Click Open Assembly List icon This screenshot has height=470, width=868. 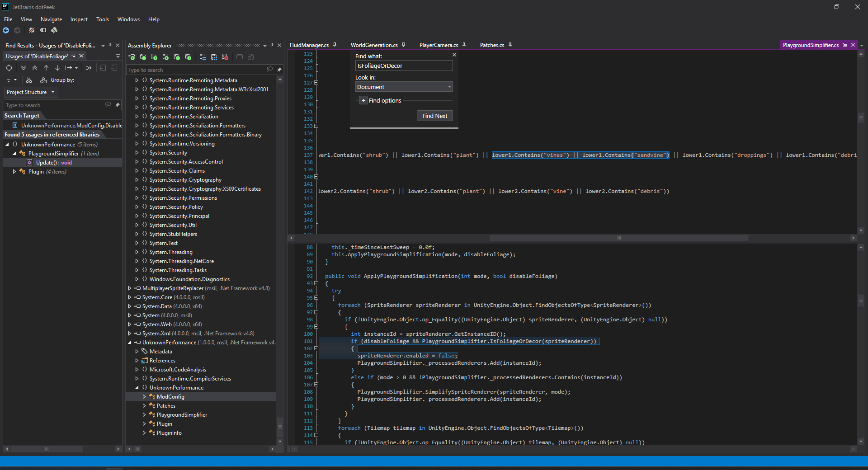coord(203,57)
